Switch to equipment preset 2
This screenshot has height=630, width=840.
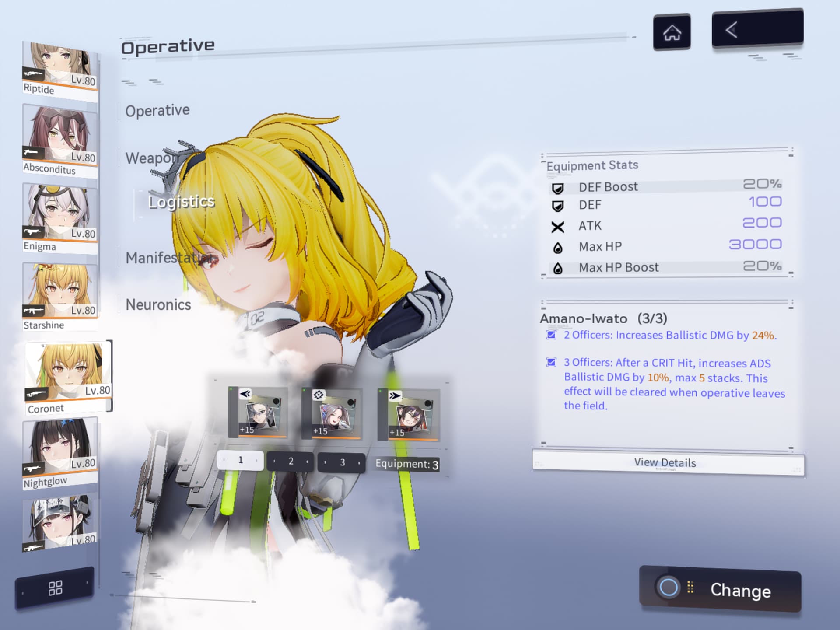(x=290, y=461)
